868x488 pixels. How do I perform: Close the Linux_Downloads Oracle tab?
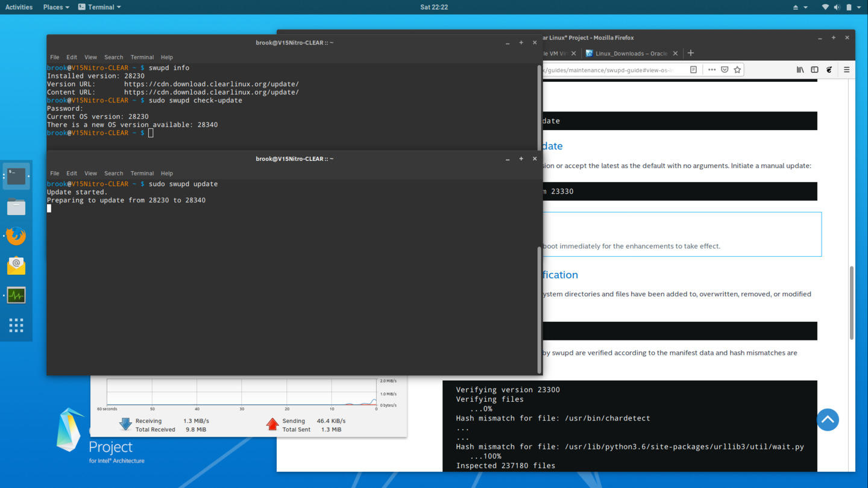tap(675, 53)
